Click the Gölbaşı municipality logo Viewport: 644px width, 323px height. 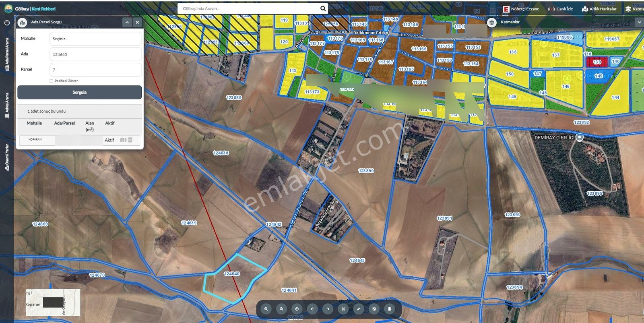point(8,8)
